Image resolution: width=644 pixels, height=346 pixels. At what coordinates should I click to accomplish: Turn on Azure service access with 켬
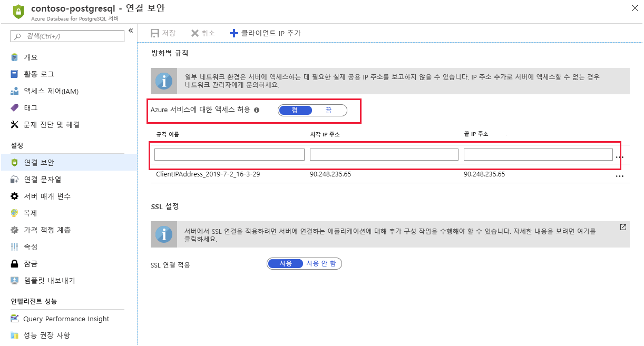point(295,110)
